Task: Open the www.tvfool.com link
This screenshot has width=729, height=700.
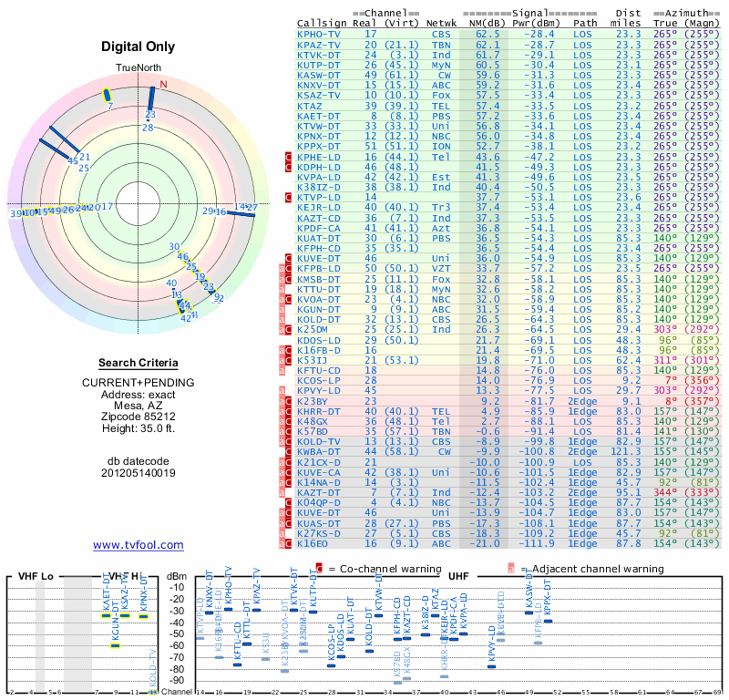Action: [x=139, y=545]
